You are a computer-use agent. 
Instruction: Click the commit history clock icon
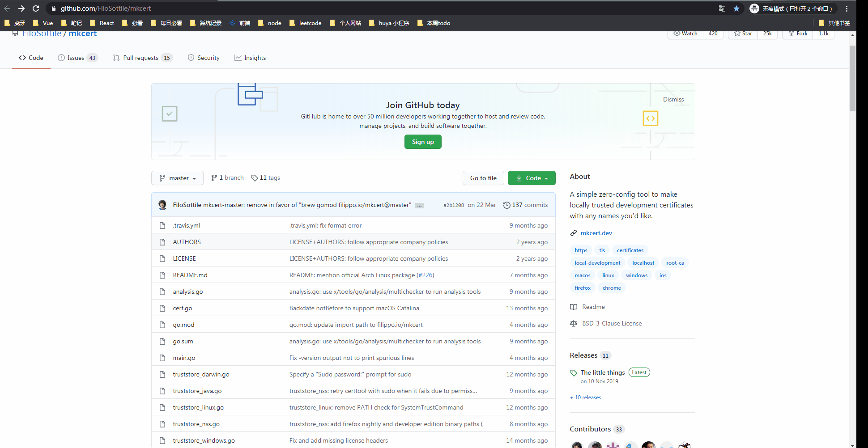(x=506, y=205)
